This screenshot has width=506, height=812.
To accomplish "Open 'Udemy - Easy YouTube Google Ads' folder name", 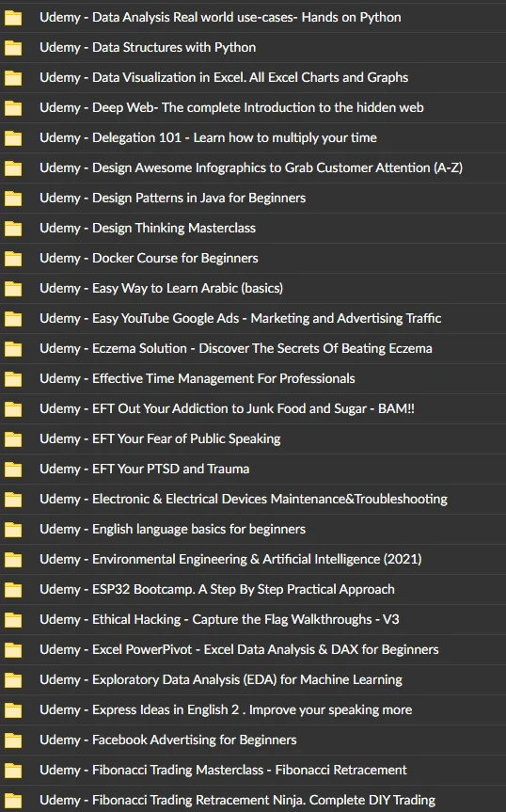I will [x=240, y=318].
